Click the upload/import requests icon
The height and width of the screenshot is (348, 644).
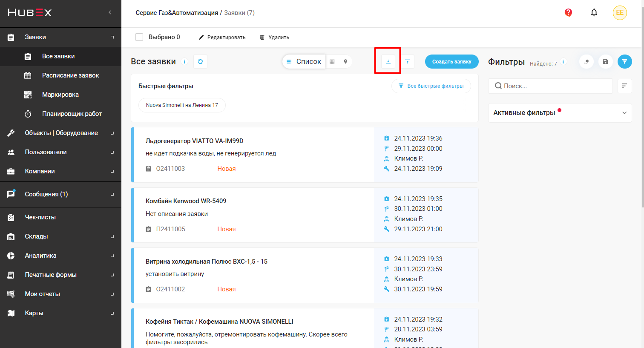[x=407, y=62]
